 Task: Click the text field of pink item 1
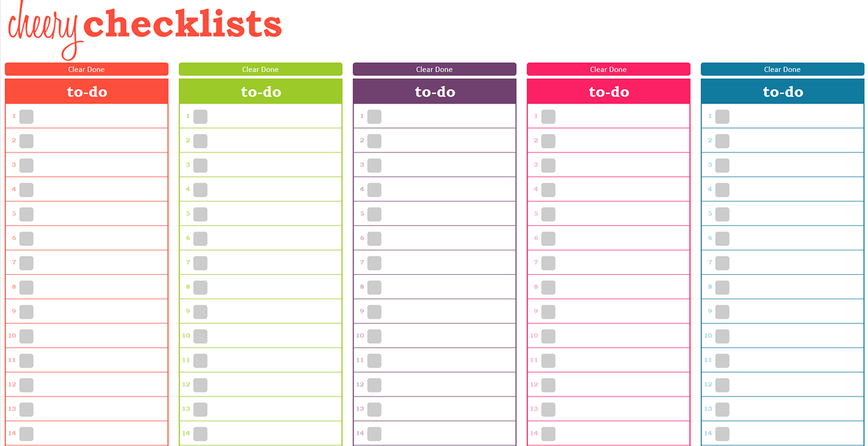(x=622, y=116)
